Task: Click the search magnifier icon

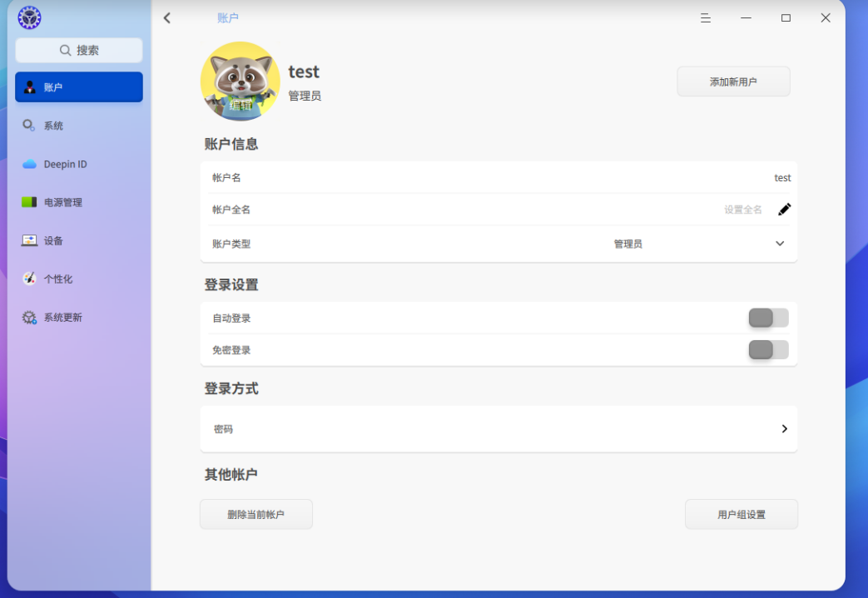Action: 65,51
